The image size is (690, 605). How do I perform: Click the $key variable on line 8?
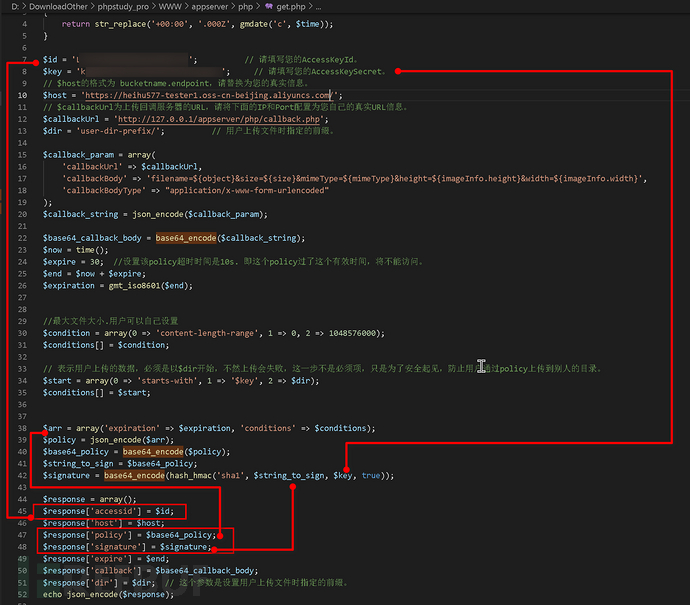52,71
